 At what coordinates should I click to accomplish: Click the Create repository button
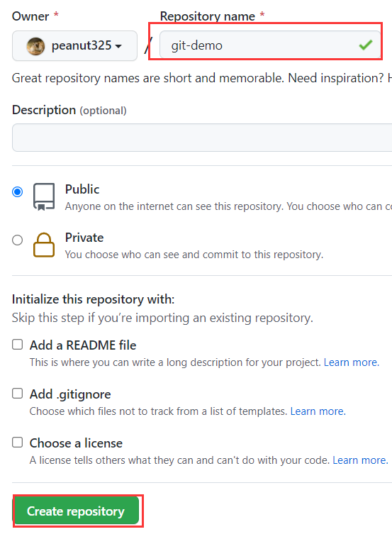[76, 511]
